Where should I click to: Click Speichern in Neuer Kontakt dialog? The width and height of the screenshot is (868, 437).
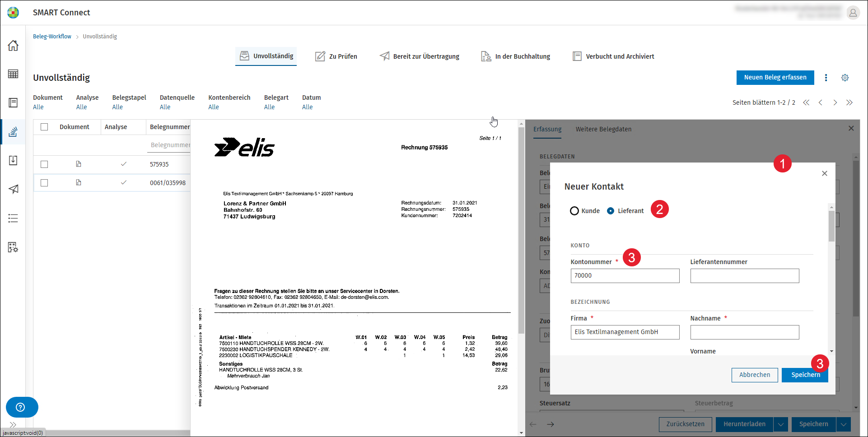[x=805, y=375]
